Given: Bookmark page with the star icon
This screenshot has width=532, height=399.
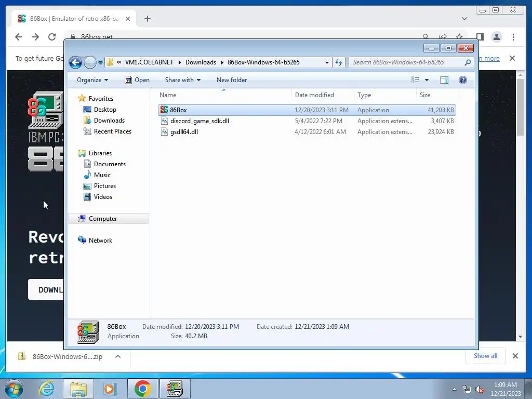Looking at the screenshot, I should pos(459,37).
